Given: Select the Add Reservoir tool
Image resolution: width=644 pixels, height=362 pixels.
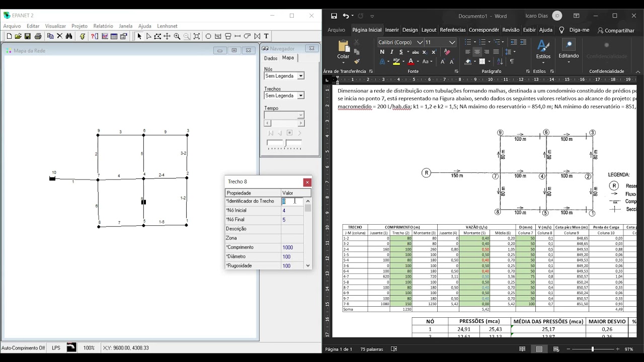Looking at the screenshot, I should 218,36.
